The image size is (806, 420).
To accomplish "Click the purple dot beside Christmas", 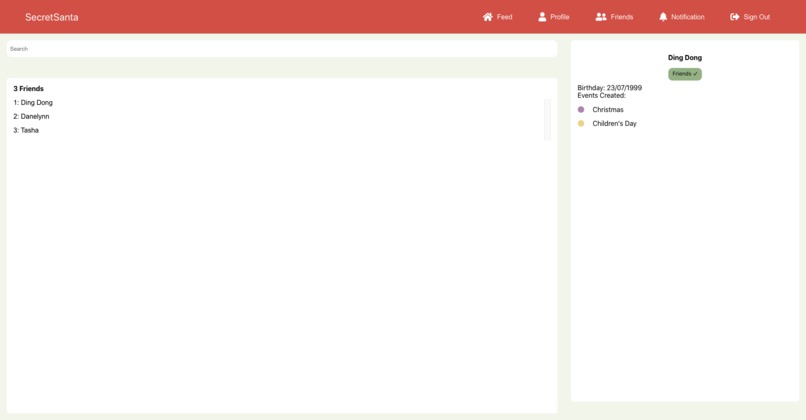I will [581, 109].
